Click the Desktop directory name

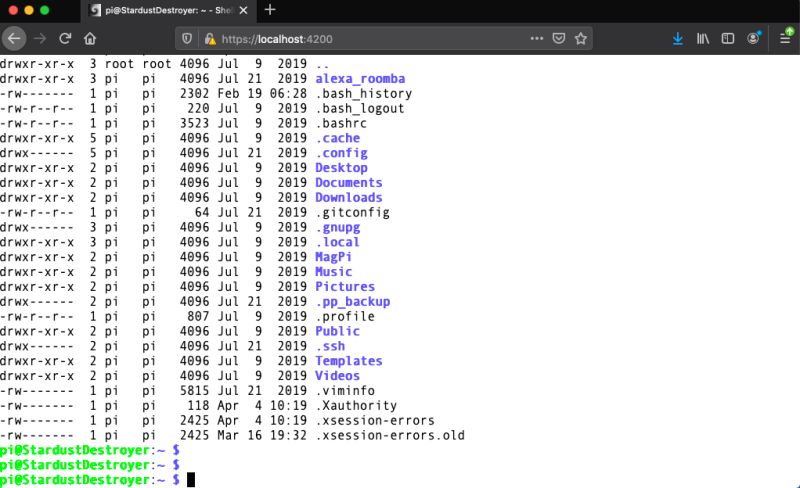[x=341, y=167]
